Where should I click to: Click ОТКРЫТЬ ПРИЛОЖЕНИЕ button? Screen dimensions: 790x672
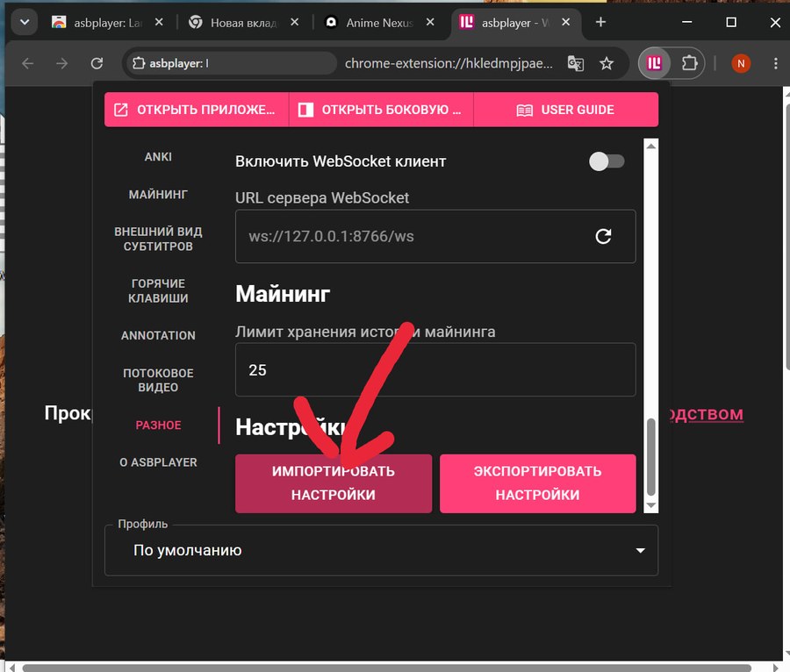(x=197, y=110)
